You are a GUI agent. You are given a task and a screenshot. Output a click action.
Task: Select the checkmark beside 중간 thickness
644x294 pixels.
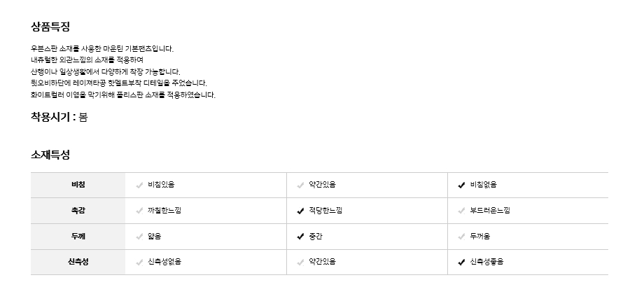(300, 237)
